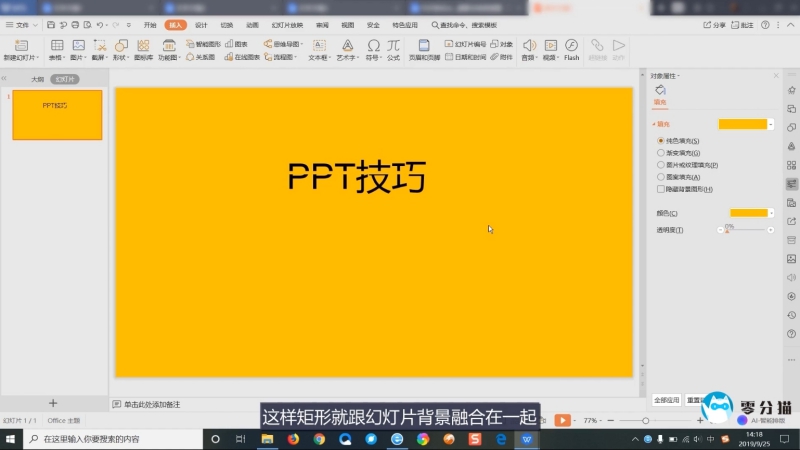Viewport: 800px width, 450px height.
Task: Open the 页眉和页脚 header and footer tool
Action: pyautogui.click(x=423, y=50)
